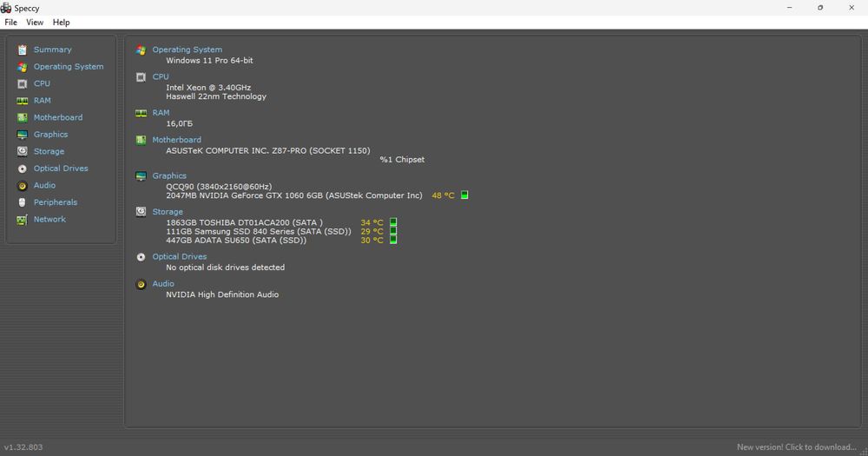The width and height of the screenshot is (868, 456).
Task: Click the ASUSTeK Z87-PRO motherboard text
Action: click(x=268, y=151)
